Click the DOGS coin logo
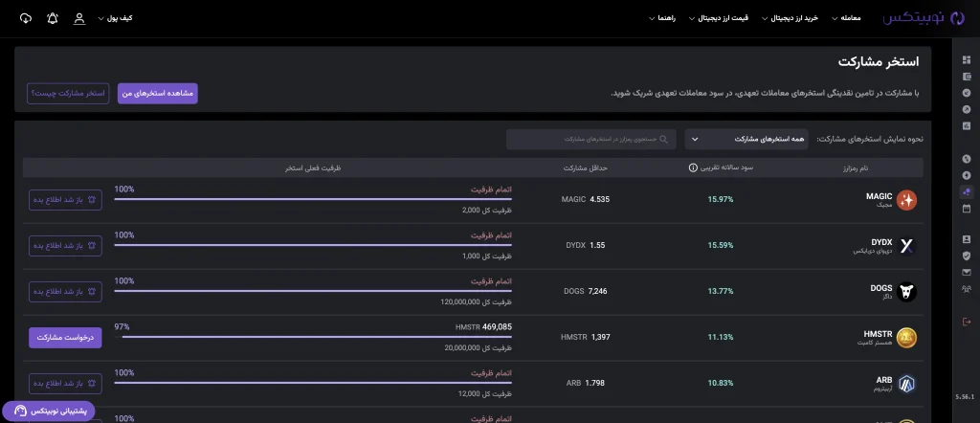This screenshot has height=423, width=980. [906, 292]
